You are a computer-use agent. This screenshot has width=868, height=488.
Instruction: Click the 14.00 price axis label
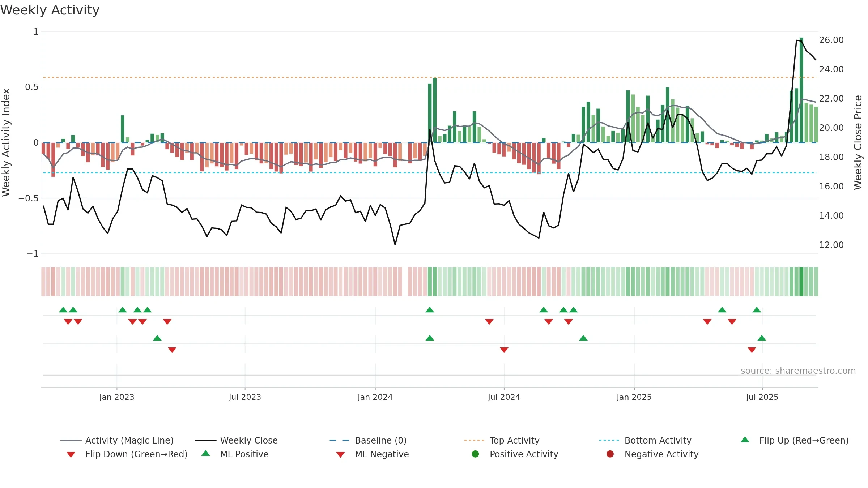click(831, 215)
